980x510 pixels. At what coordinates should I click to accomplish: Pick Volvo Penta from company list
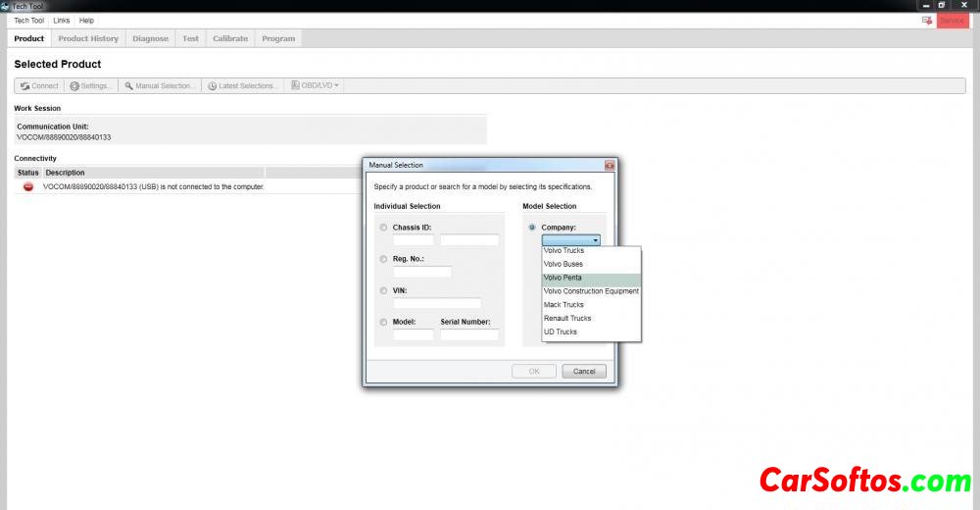(x=563, y=278)
